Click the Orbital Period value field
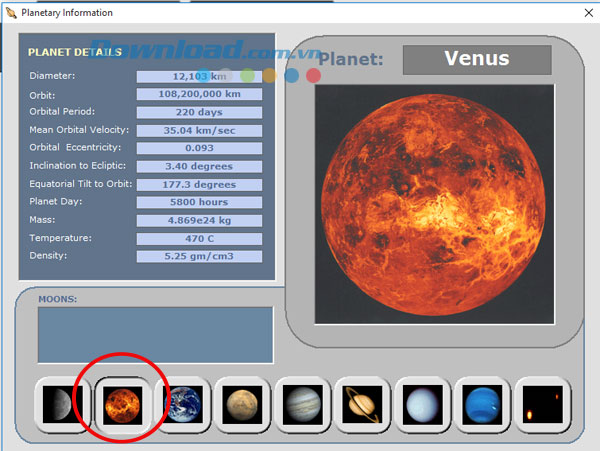Image resolution: width=600 pixels, height=451 pixels. [x=199, y=112]
